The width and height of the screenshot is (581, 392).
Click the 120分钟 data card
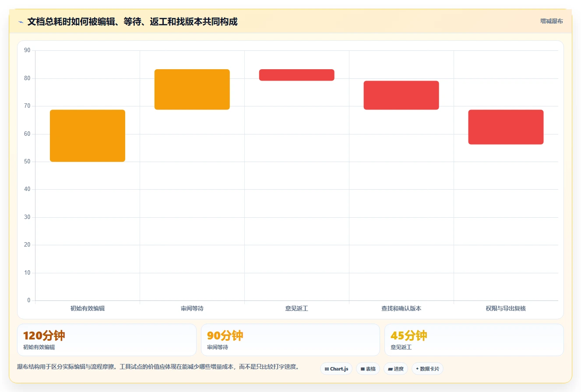(107, 340)
